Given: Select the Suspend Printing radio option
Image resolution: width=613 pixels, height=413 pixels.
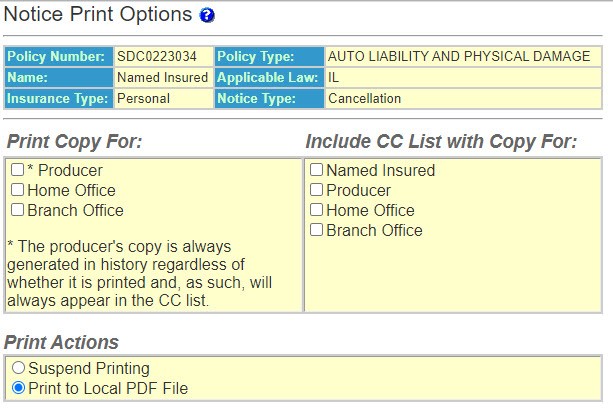Looking at the screenshot, I should pos(18,368).
